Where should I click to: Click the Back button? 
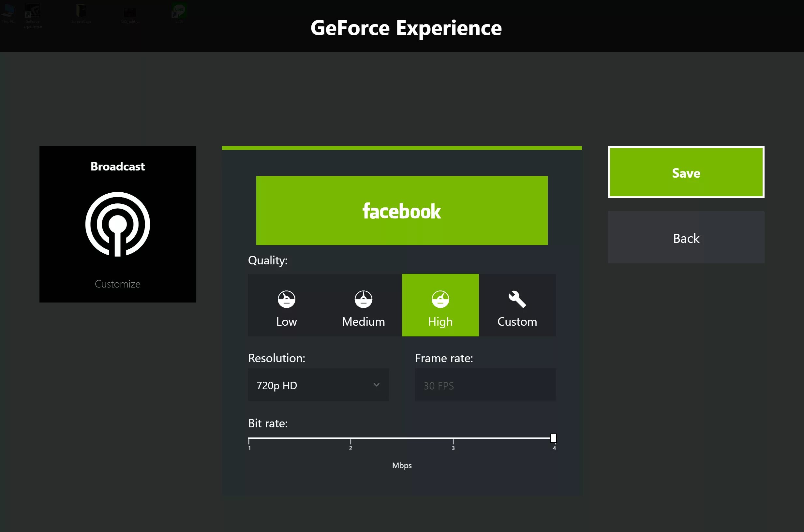click(x=686, y=238)
